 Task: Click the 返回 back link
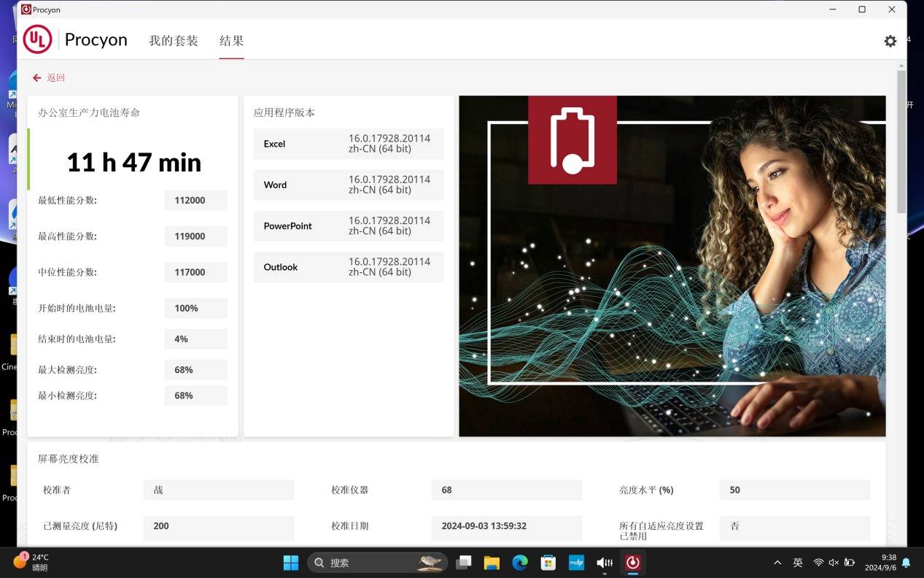tap(55, 78)
